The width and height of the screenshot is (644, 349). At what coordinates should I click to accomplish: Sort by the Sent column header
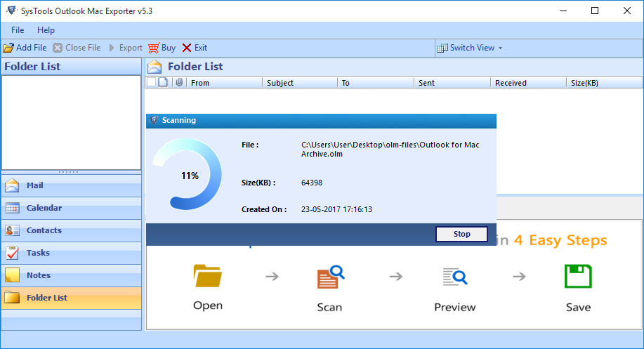[x=452, y=83]
